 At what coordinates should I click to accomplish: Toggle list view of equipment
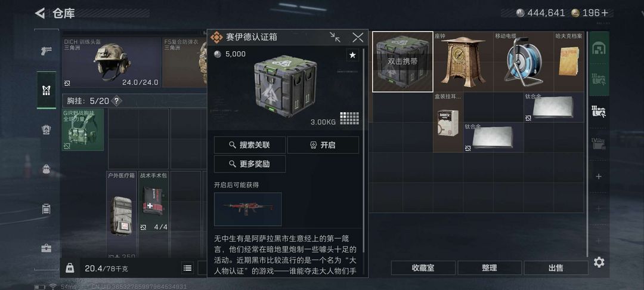coord(187,269)
